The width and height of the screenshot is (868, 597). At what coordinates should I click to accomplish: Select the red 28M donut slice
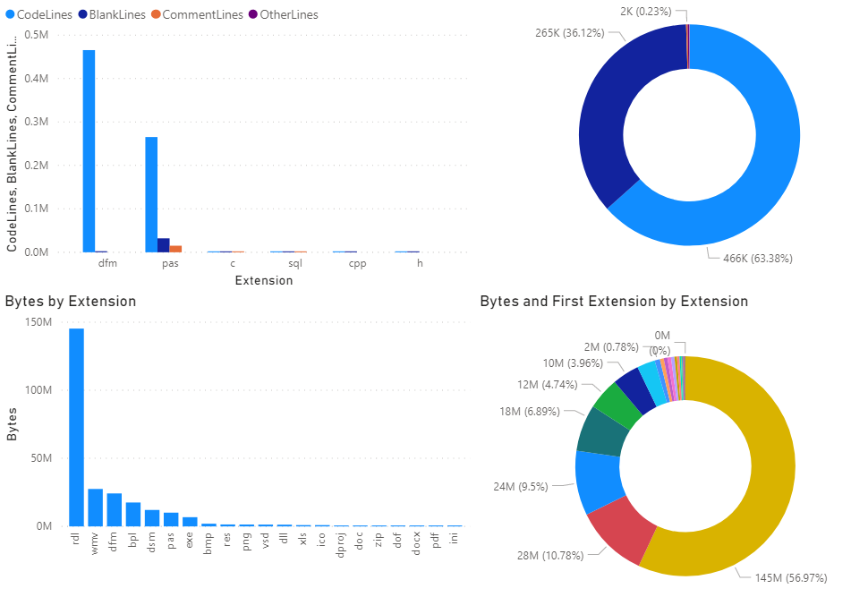(x=623, y=529)
